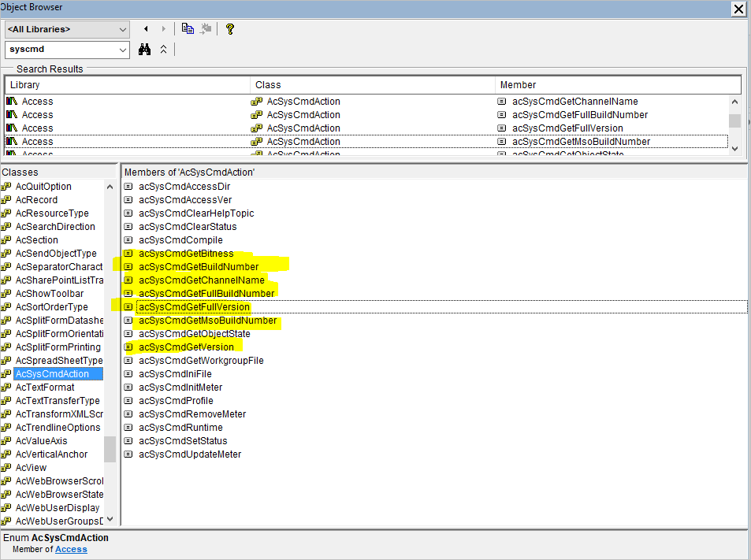Select member acSysCmdAccessVer
Viewport: 751px width, 560px height.
[x=185, y=200]
